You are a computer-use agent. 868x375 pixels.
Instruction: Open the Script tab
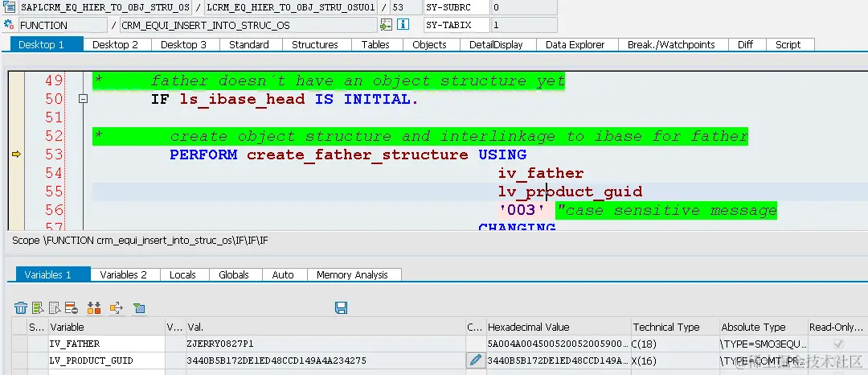click(x=788, y=45)
